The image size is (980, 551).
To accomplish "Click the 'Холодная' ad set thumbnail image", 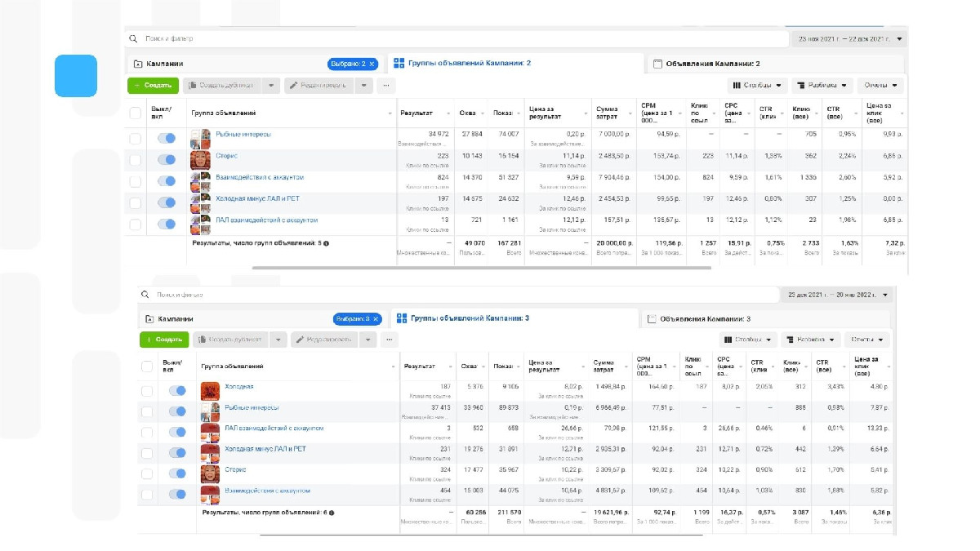I will click(x=210, y=391).
